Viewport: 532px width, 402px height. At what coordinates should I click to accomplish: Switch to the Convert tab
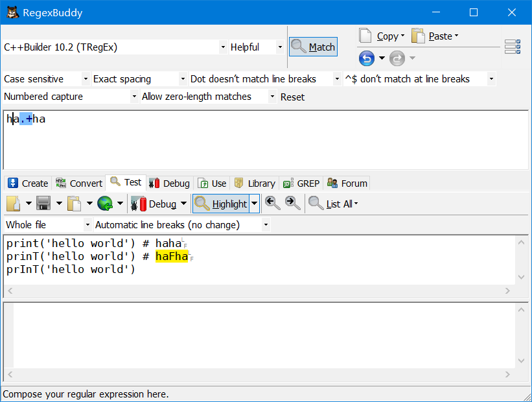click(x=78, y=183)
